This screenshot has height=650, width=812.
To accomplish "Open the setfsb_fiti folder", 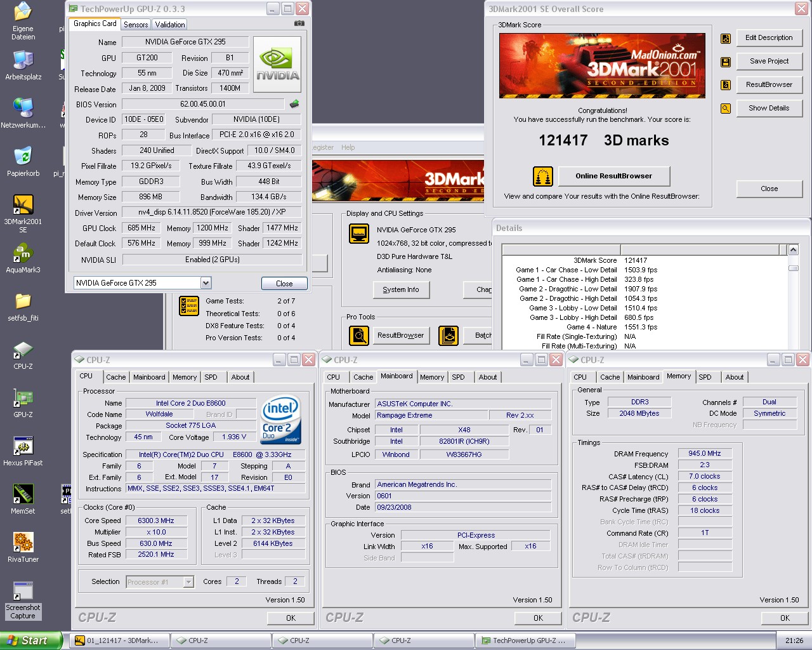I will tap(23, 306).
